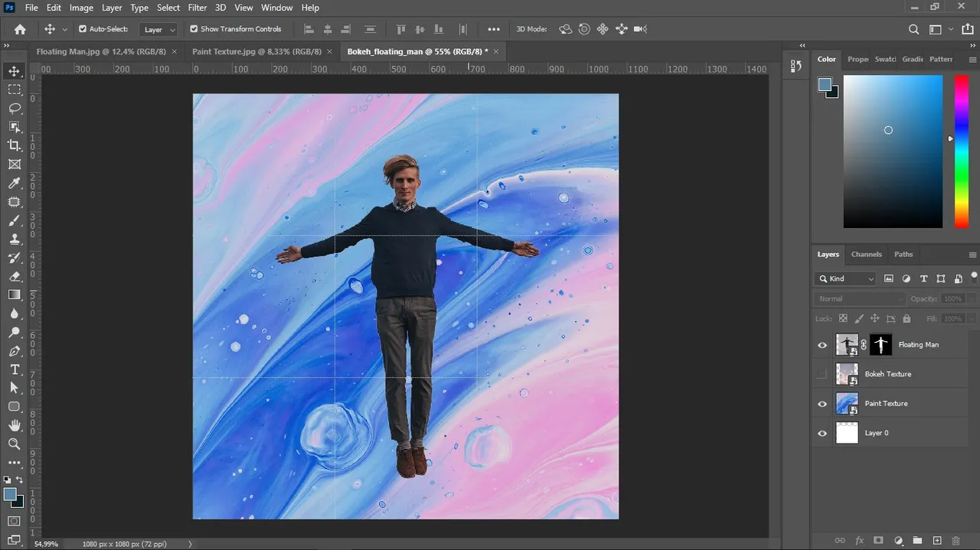Viewport: 980px width, 550px height.
Task: Select the Eraser tool
Action: pos(15,276)
